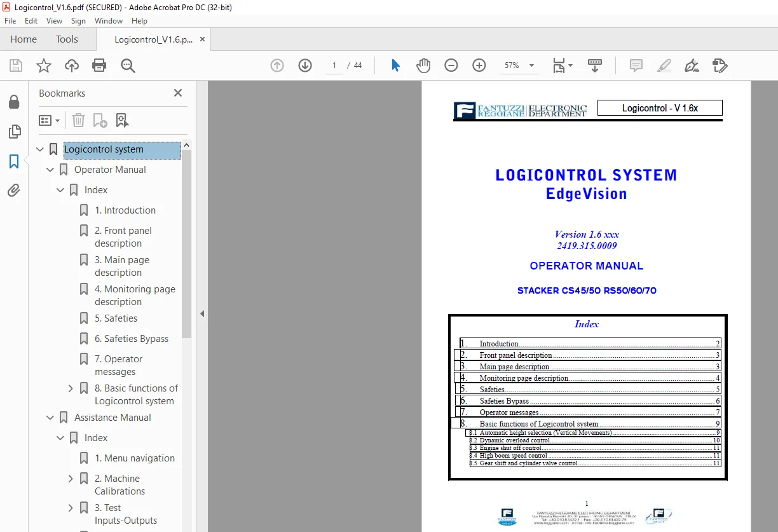Viewport: 778px width, 532px height.
Task: Open the bookmarks options menu dropdown
Action: (x=49, y=120)
